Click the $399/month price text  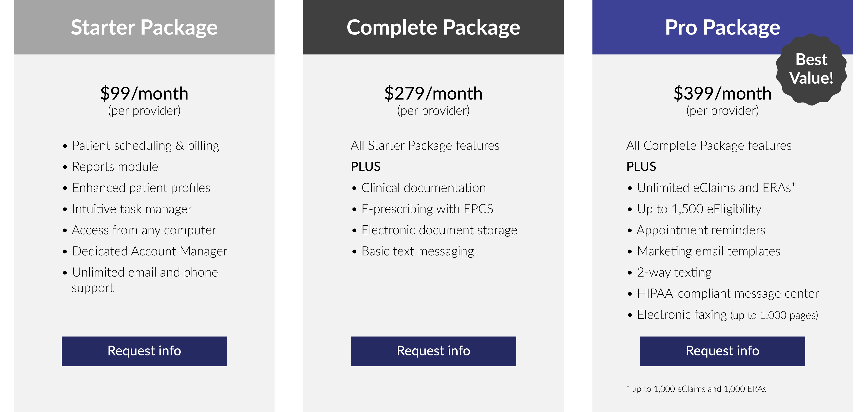click(723, 93)
